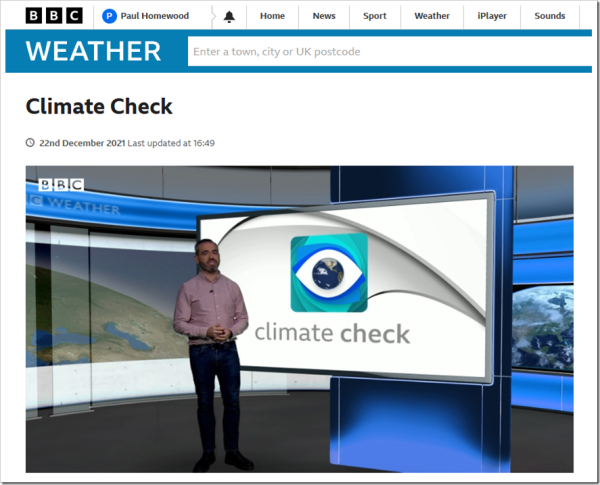Navigate to the Sport section

coord(375,16)
